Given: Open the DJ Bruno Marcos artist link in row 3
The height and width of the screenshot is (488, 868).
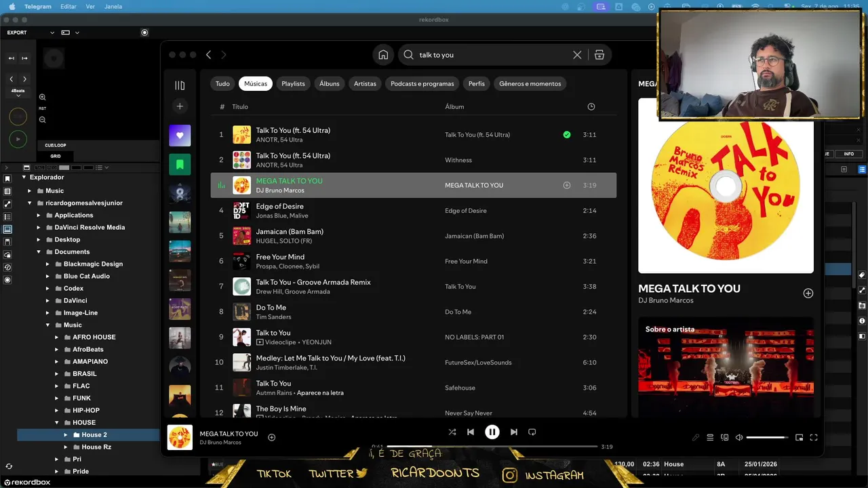Looking at the screenshot, I should click(x=280, y=190).
